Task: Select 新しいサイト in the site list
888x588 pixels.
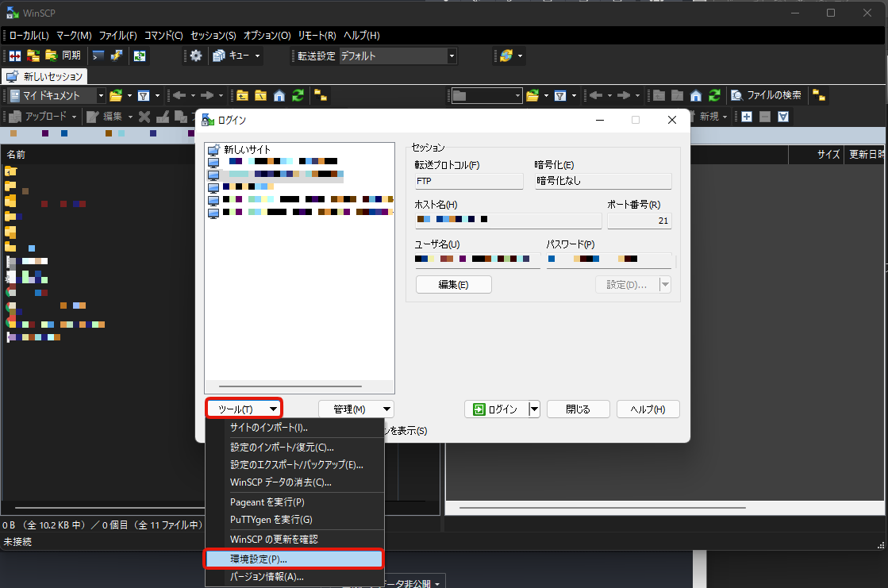Action: 246,149
